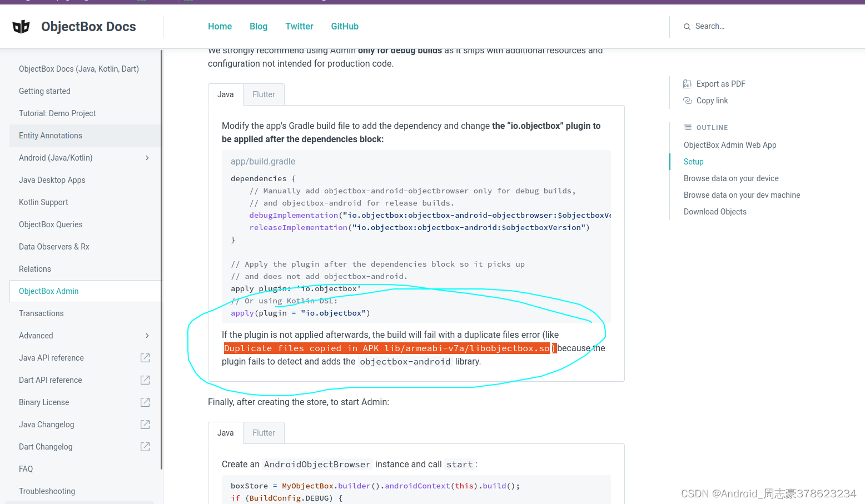Open Dart API reference external-link icon
This screenshot has width=865, height=504.
tap(145, 380)
